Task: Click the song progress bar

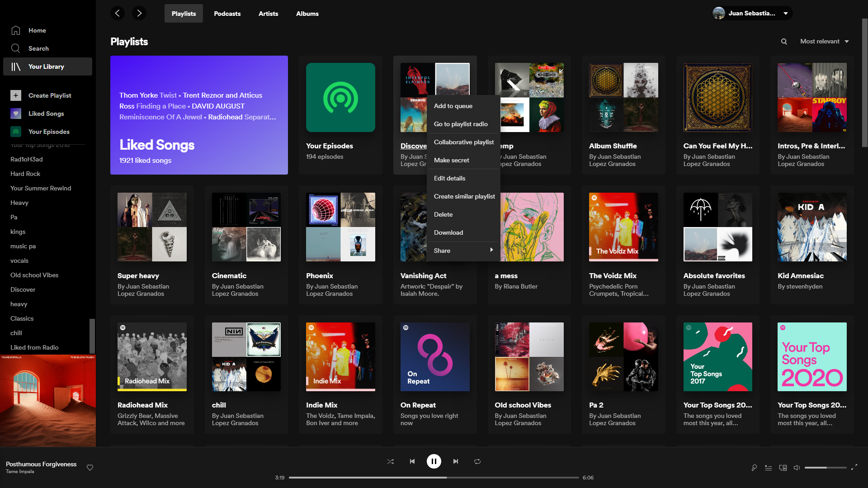Action: [x=434, y=478]
